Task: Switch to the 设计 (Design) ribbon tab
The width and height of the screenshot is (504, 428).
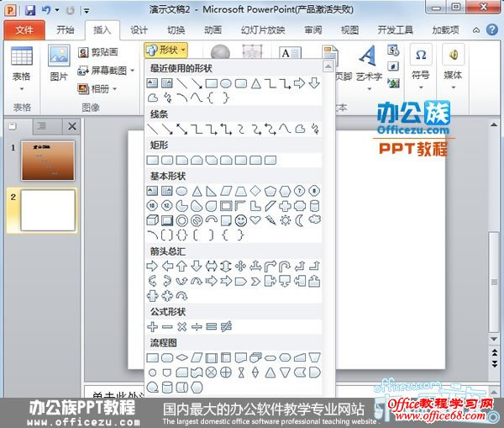Action: (139, 29)
